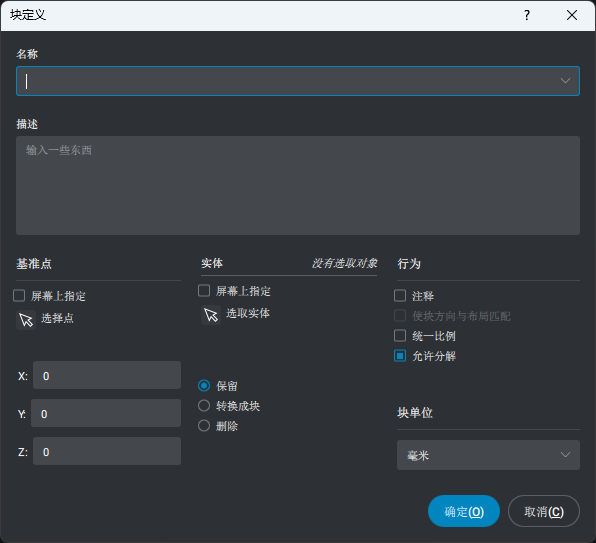Check the 注释 checkbox
The width and height of the screenshot is (596, 543).
tap(400, 296)
